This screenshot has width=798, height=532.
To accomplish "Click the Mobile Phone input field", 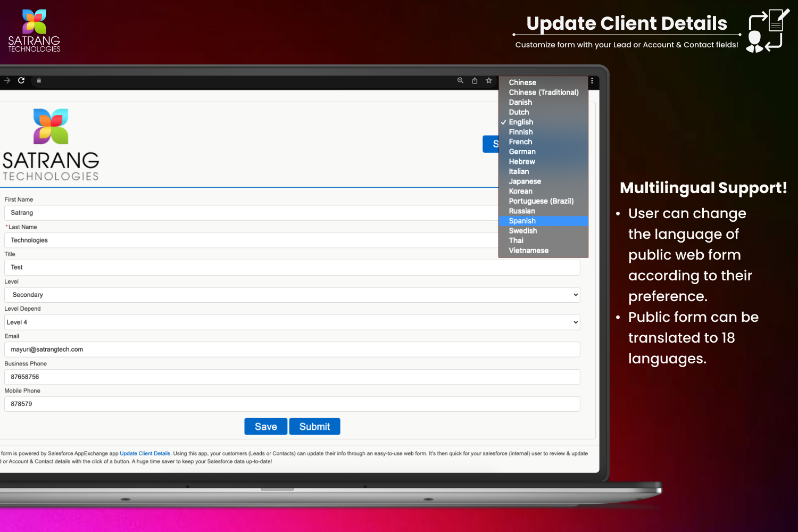I will coord(292,404).
